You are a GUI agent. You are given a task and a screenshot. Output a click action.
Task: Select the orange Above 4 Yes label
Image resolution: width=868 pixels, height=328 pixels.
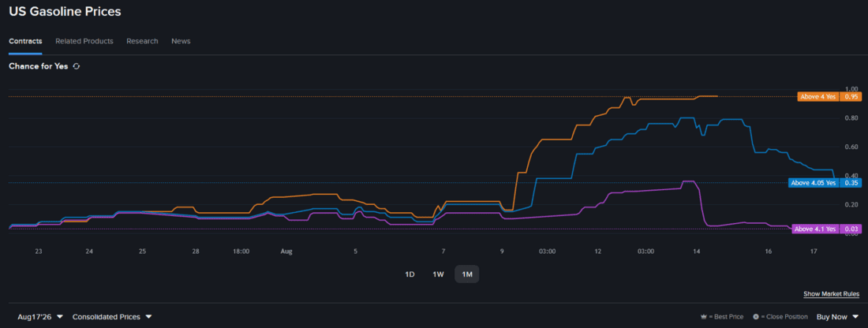(817, 96)
